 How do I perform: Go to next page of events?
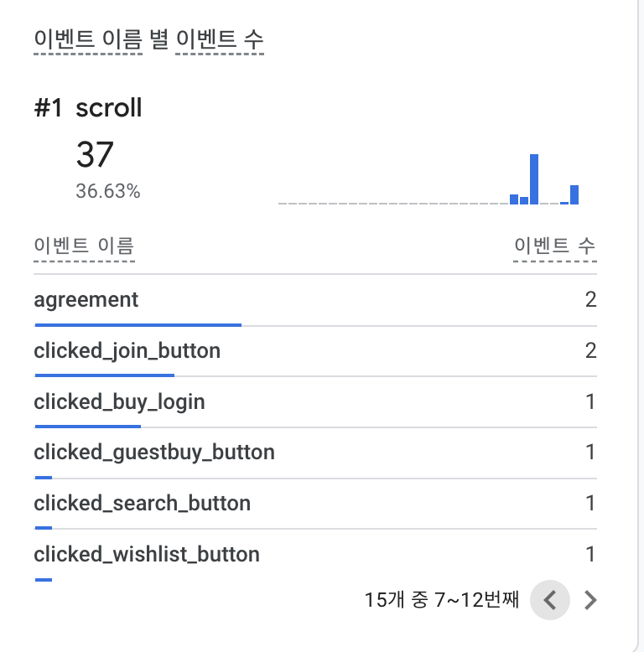(590, 600)
